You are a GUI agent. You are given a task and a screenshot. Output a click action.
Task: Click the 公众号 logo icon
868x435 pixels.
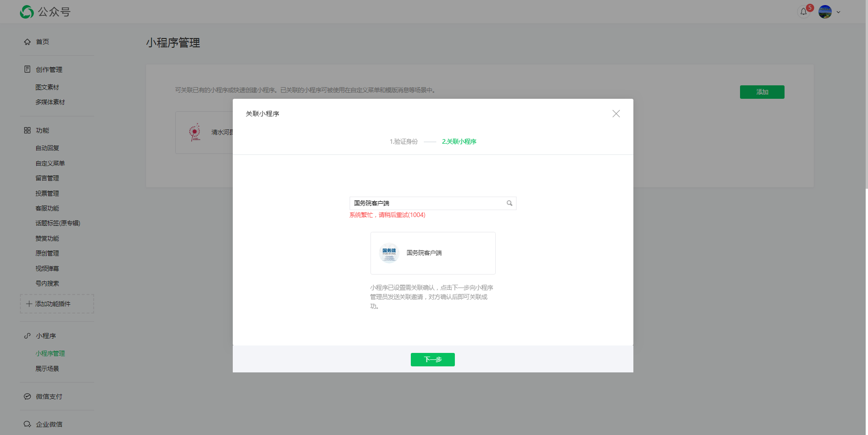click(27, 12)
